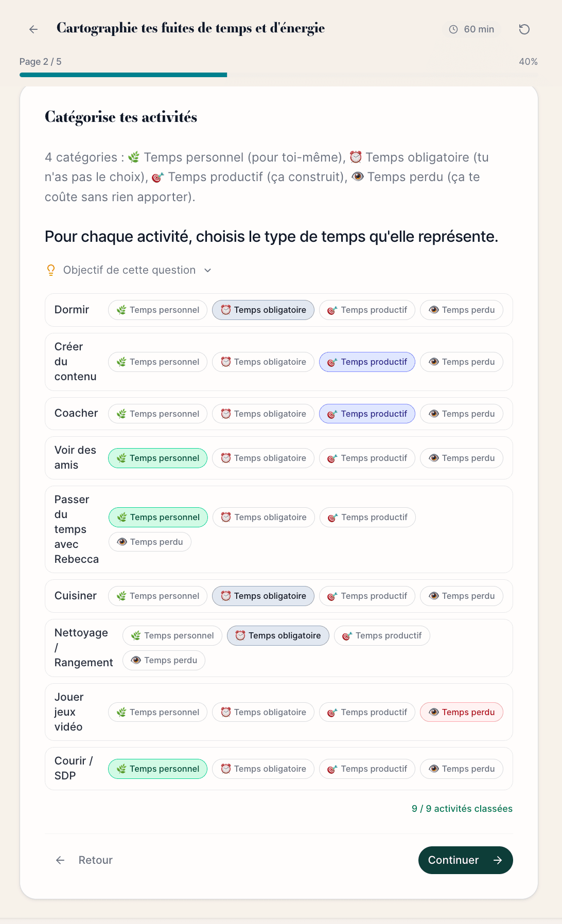Click the leaf icon in Dormir's Temps personnel
The width and height of the screenshot is (562, 924).
point(121,310)
